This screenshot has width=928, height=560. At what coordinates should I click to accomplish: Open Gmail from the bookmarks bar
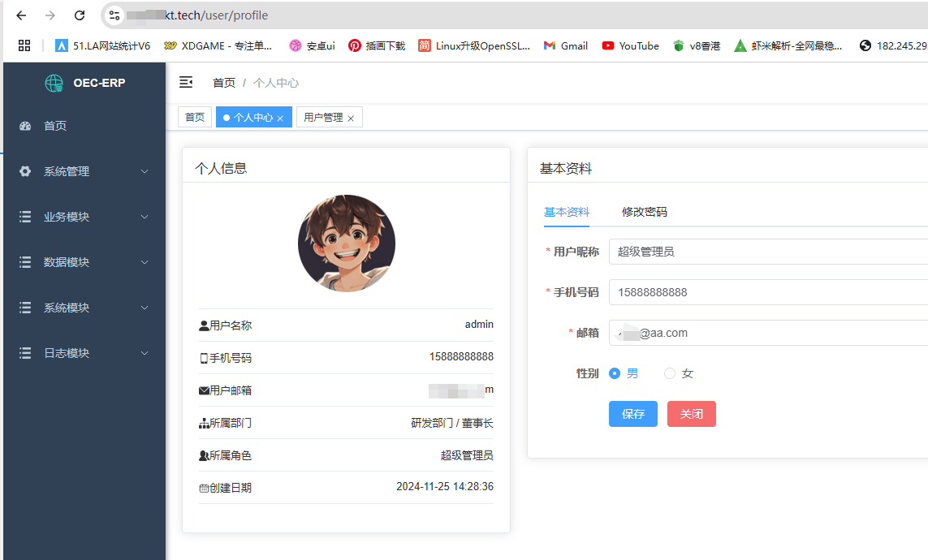point(565,45)
